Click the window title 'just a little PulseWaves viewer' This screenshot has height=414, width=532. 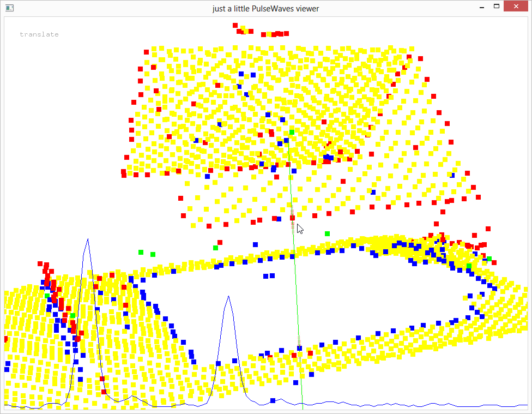click(x=265, y=9)
